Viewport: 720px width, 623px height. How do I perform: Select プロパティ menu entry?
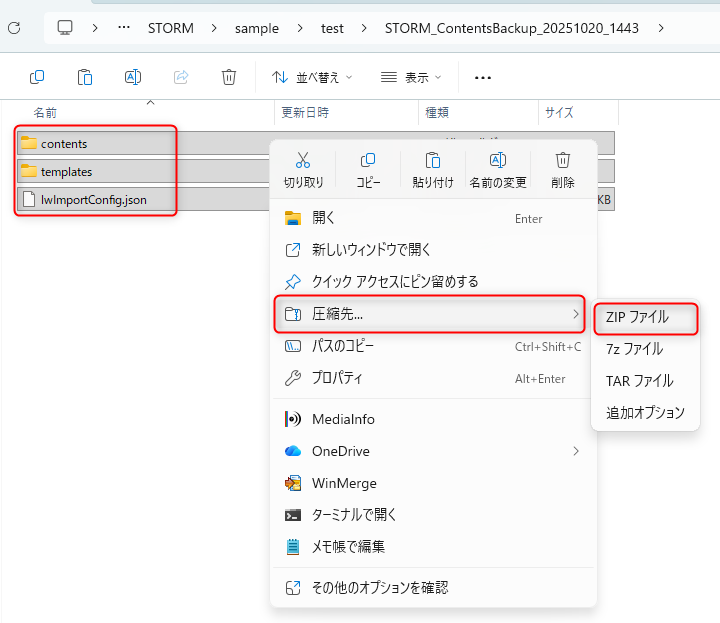pyautogui.click(x=433, y=378)
